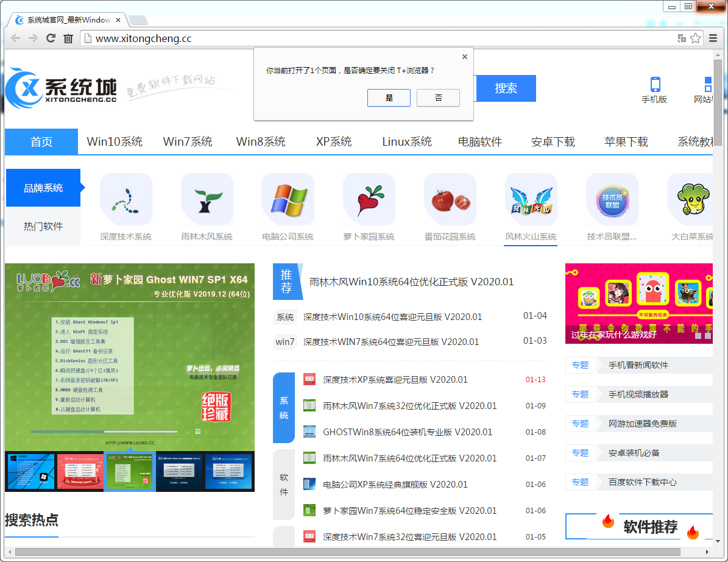The width and height of the screenshot is (728, 562).
Task: Open recommended 雨林木风Win10系统64位优化正式版 link
Action: point(411,282)
